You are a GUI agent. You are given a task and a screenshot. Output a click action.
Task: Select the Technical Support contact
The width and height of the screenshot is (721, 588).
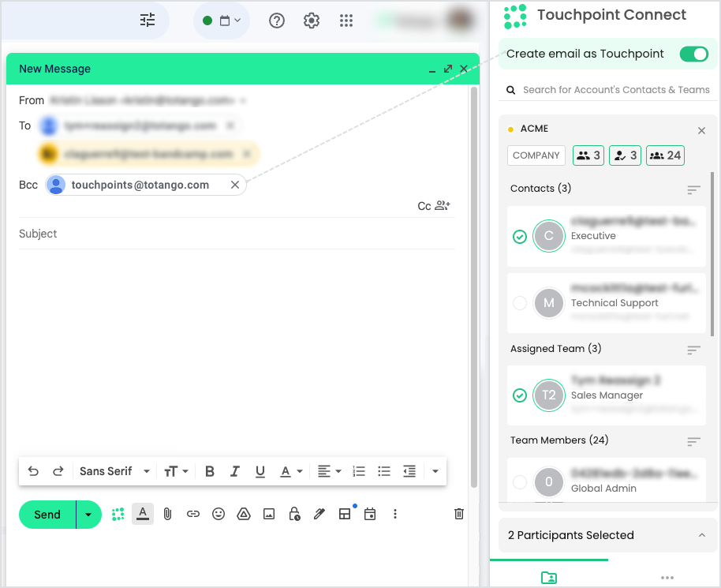click(520, 303)
